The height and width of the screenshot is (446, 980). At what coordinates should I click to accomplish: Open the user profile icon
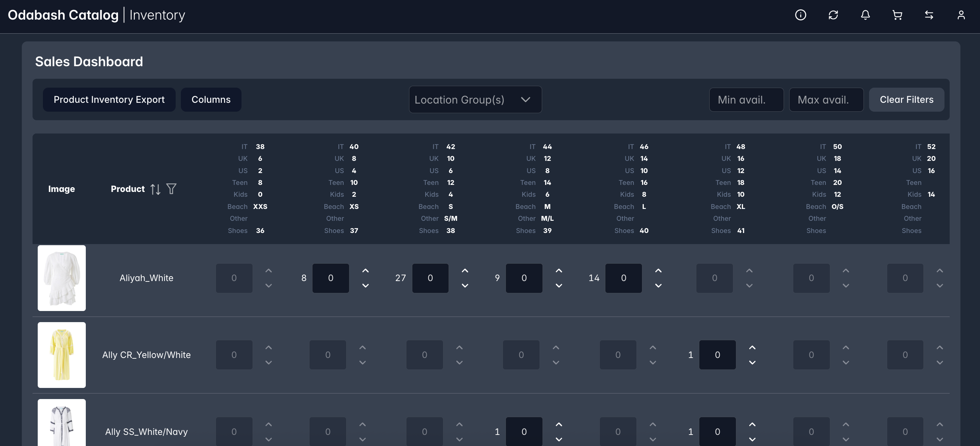tap(961, 15)
